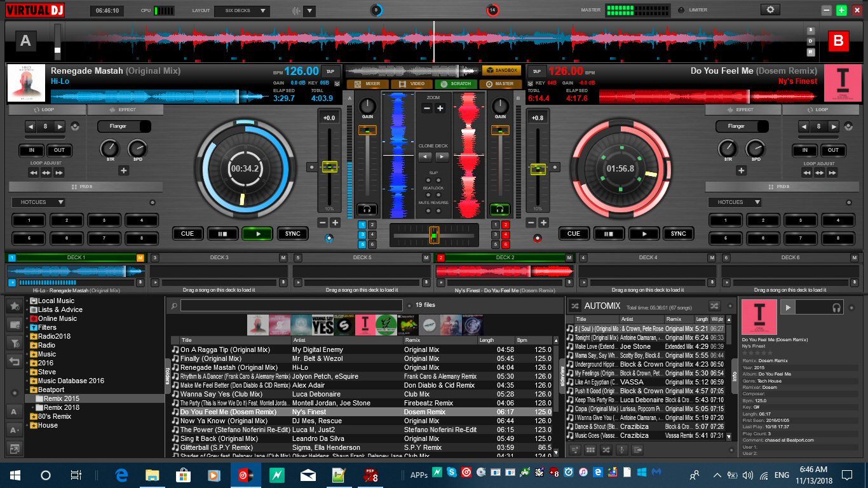Screen dimensions: 868x488
Task: Toggle the left BEATLOCK indicator
Action: tap(428, 194)
